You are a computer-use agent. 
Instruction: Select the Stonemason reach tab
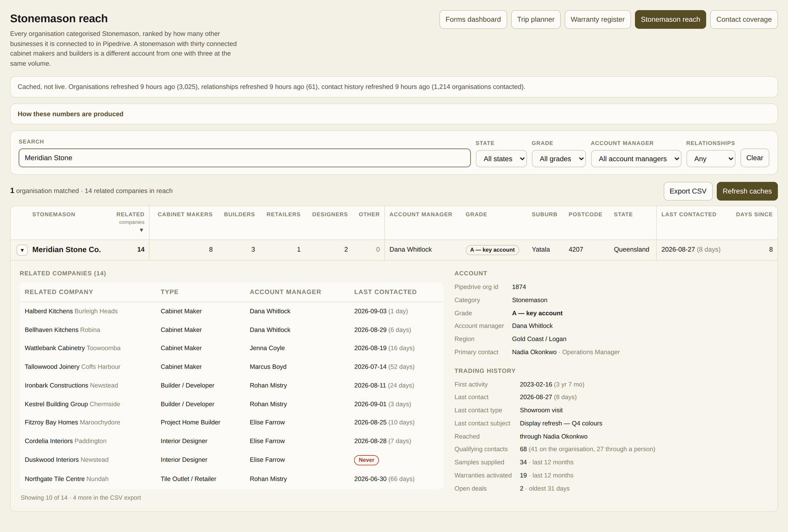point(670,19)
